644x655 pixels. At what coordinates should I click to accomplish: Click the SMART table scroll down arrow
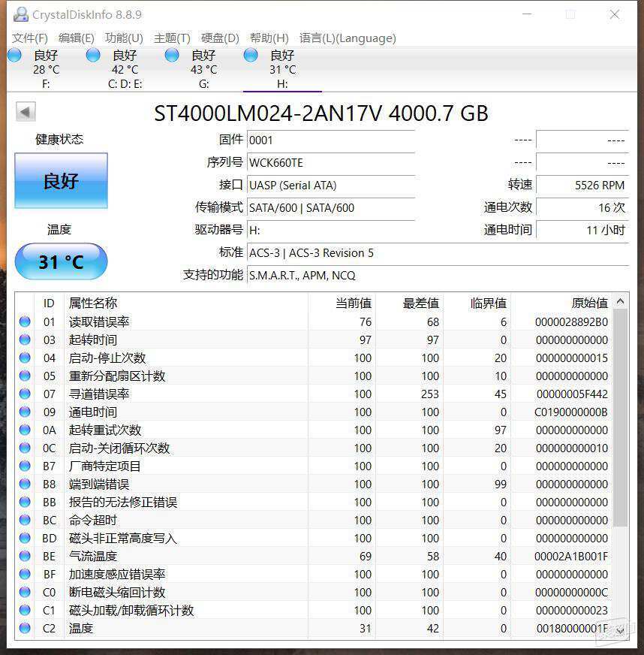point(620,631)
